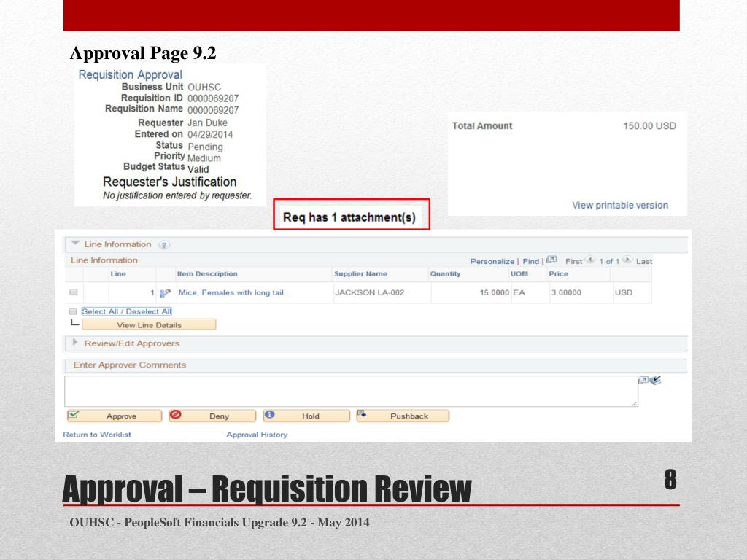Go to Last row link
This screenshot has height=560, width=747.
coord(643,262)
